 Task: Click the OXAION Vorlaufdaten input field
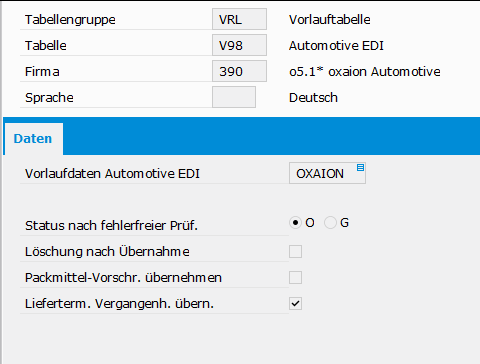click(327, 173)
